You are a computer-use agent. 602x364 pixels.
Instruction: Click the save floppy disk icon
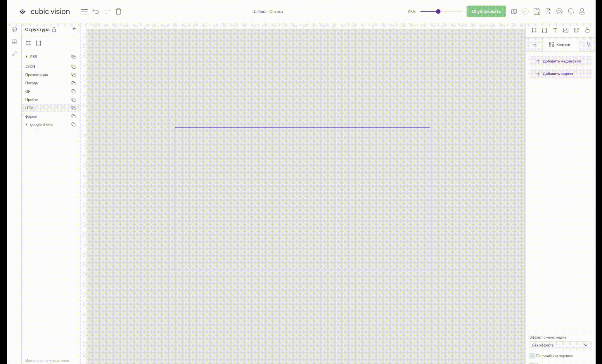[x=537, y=11]
